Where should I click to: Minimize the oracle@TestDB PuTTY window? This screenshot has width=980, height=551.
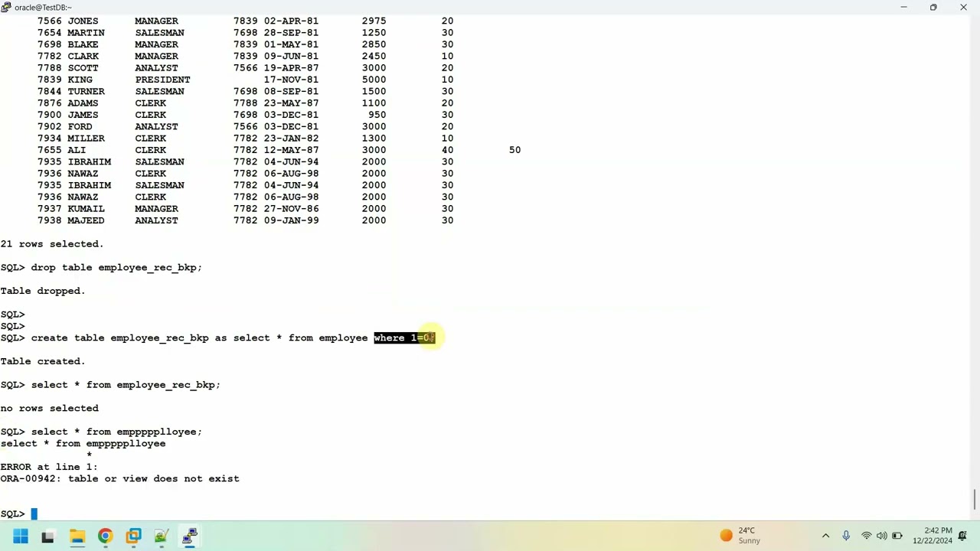point(903,7)
